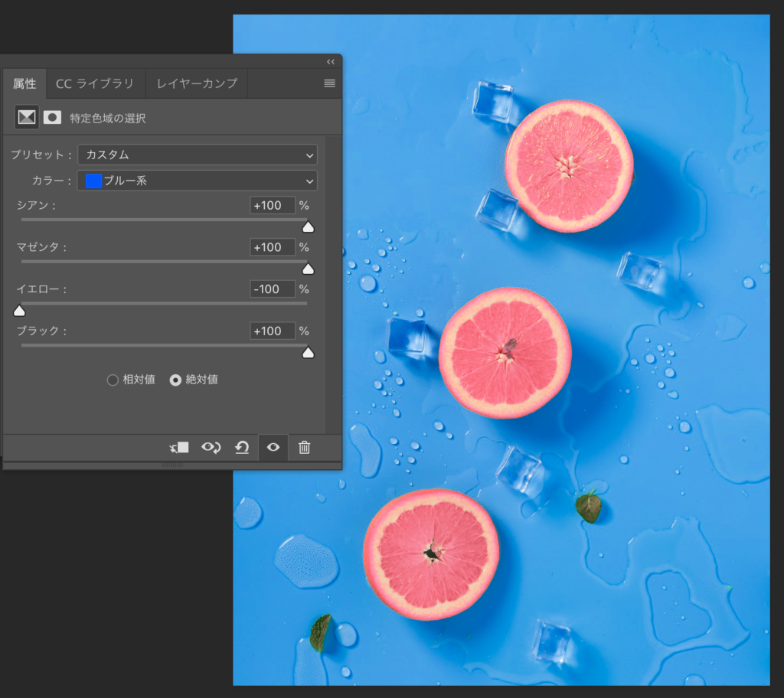Collapse the panel with the double-arrow icon
Viewport: 784px width, 698px height.
tap(331, 62)
